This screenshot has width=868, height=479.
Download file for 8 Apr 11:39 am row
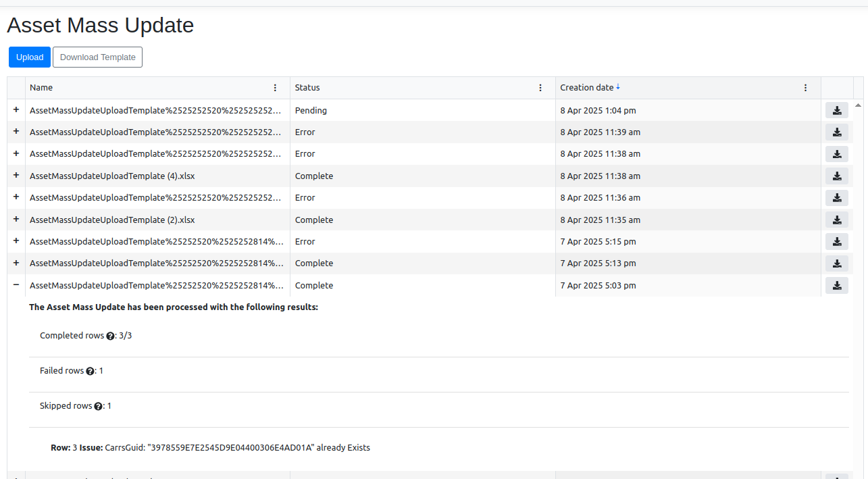[836, 132]
